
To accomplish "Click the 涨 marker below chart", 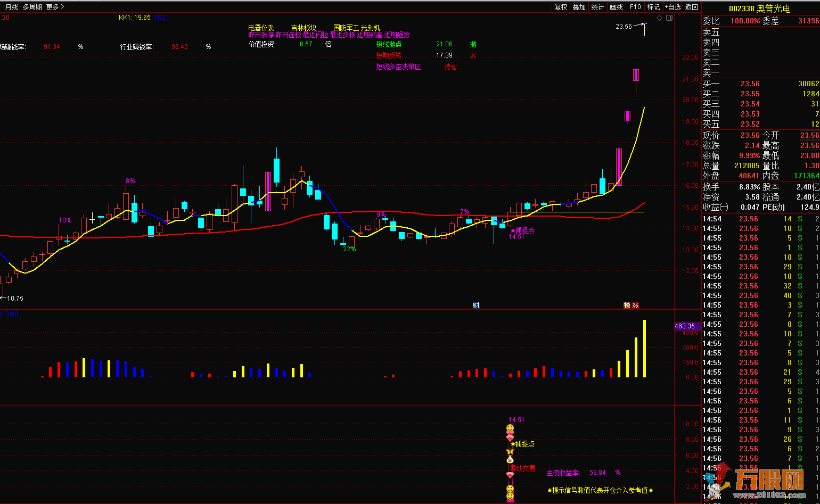I will click(x=635, y=305).
